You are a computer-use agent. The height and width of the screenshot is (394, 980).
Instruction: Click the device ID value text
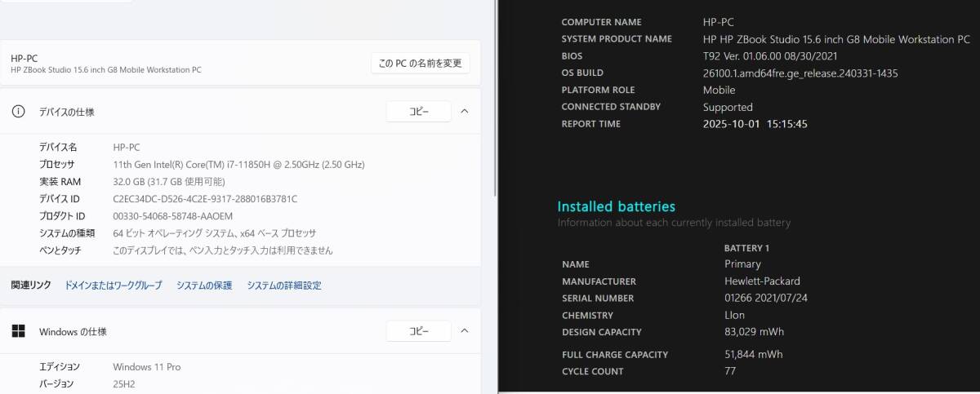pos(205,199)
